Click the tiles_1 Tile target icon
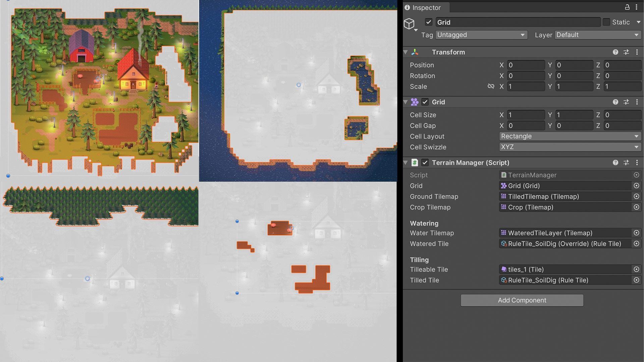Viewport: 644px width, 362px height. tap(636, 269)
